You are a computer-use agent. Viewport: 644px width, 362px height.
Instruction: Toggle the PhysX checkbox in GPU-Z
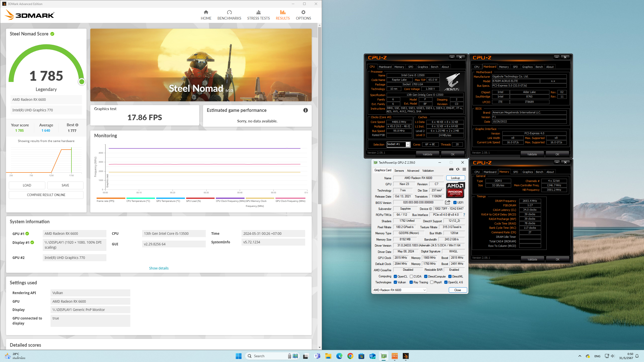pos(432,282)
